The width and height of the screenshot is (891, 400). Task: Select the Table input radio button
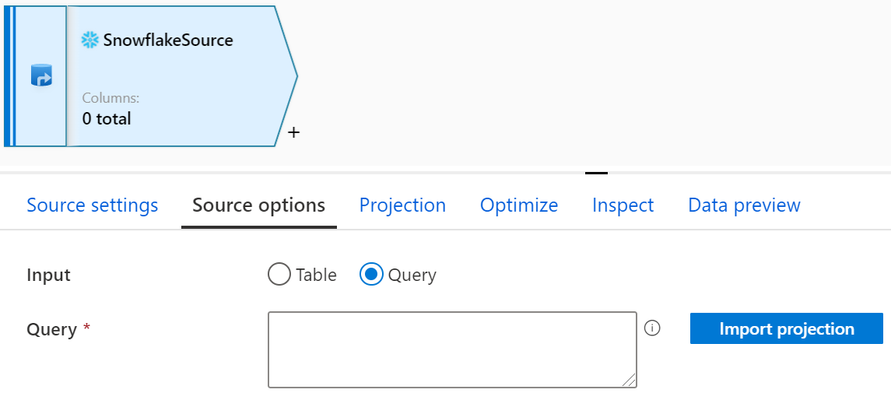click(279, 275)
